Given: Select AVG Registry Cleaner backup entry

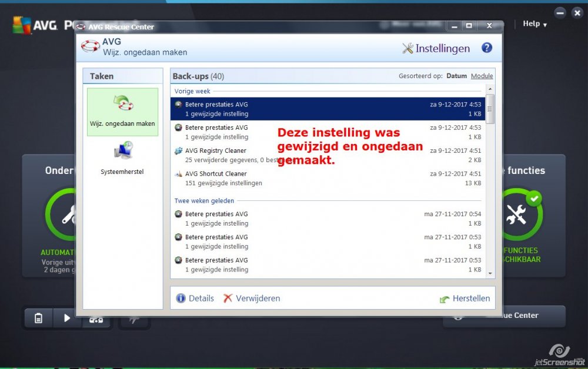Looking at the screenshot, I should [x=328, y=155].
